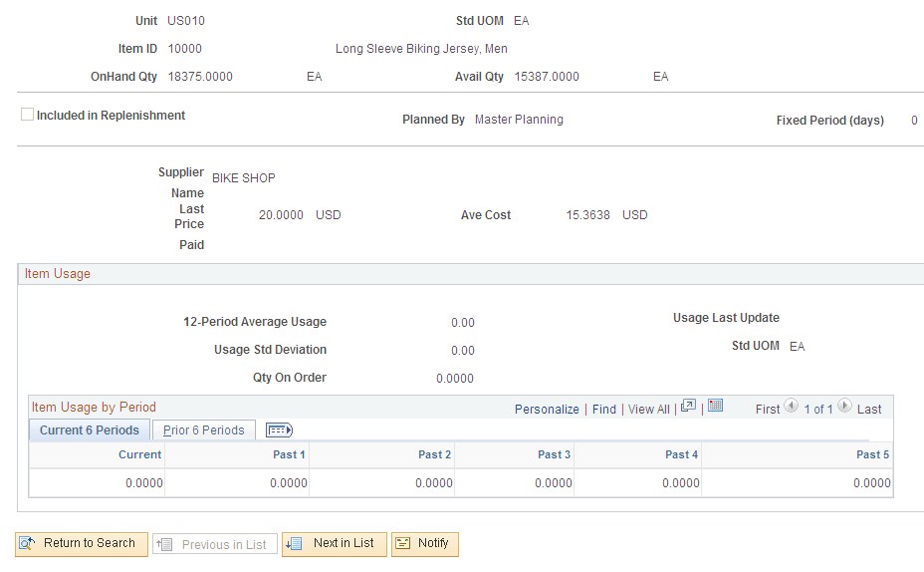Go to previous row arrow icon
The image size is (924, 572).
pyautogui.click(x=792, y=407)
